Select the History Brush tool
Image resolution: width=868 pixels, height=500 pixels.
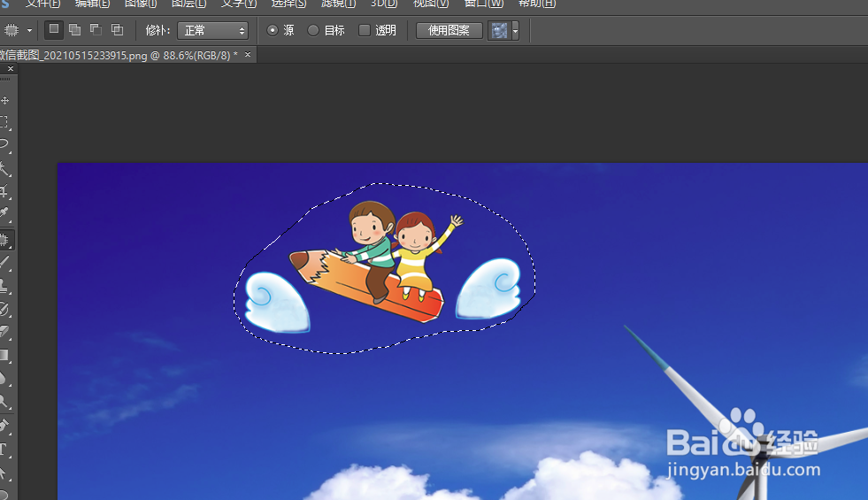coord(4,309)
